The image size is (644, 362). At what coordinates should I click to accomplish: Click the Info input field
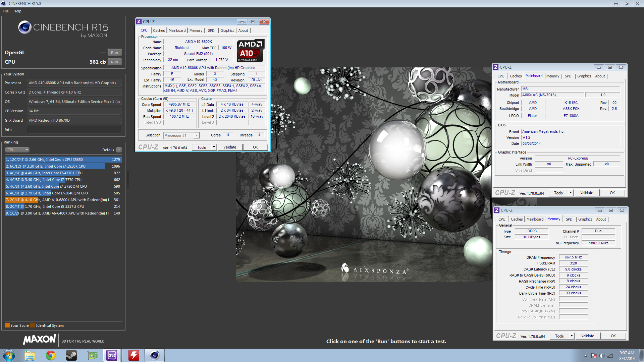[74, 130]
